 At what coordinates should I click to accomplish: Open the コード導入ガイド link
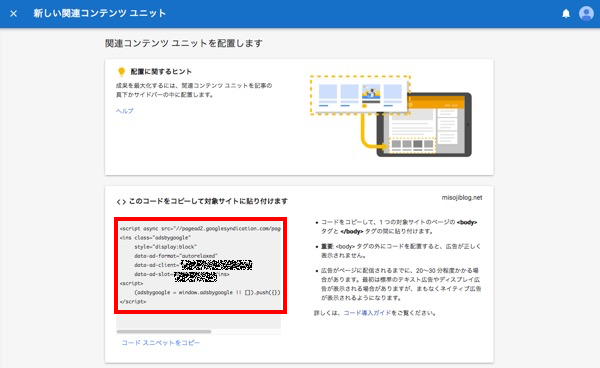pyautogui.click(x=367, y=313)
